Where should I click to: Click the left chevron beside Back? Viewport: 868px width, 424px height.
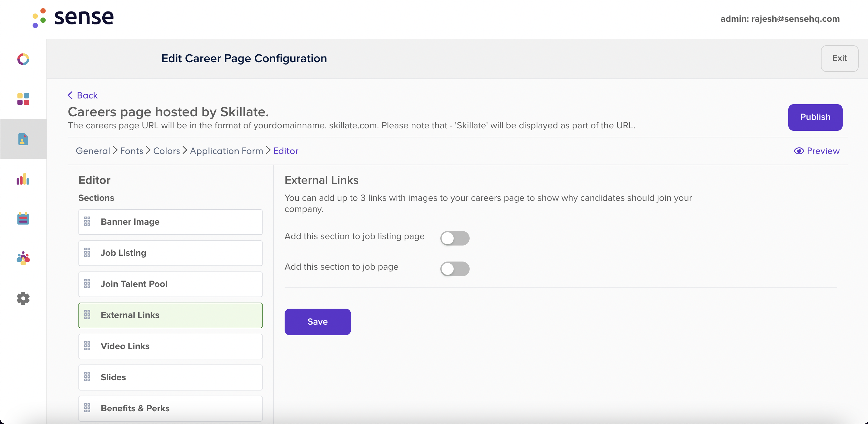70,95
